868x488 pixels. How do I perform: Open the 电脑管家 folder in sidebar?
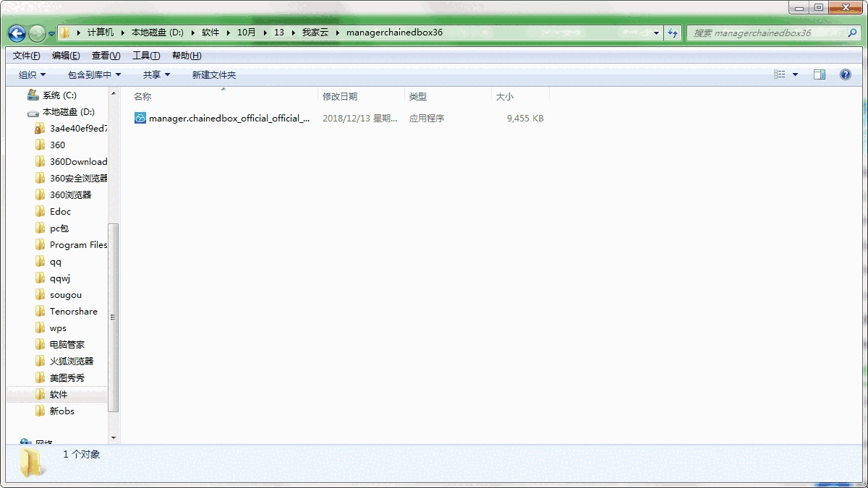[67, 345]
